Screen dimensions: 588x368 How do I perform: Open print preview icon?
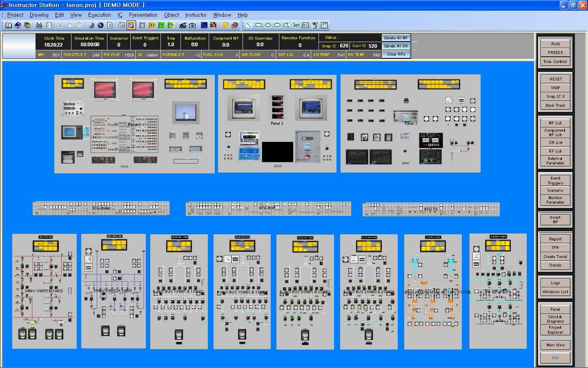49,25
